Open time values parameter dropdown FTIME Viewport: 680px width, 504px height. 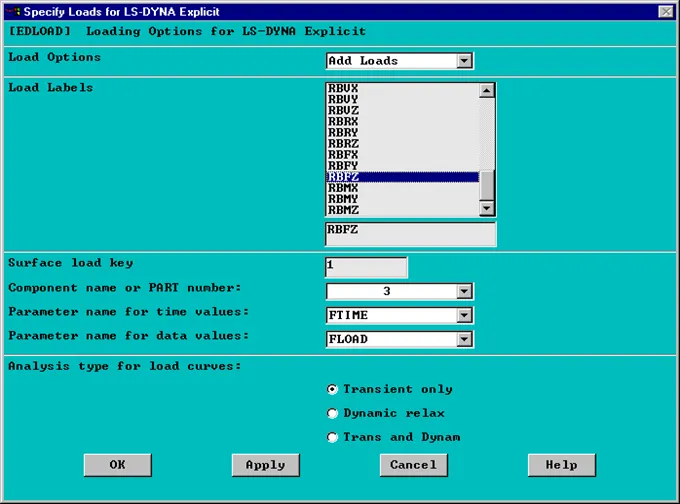point(464,315)
